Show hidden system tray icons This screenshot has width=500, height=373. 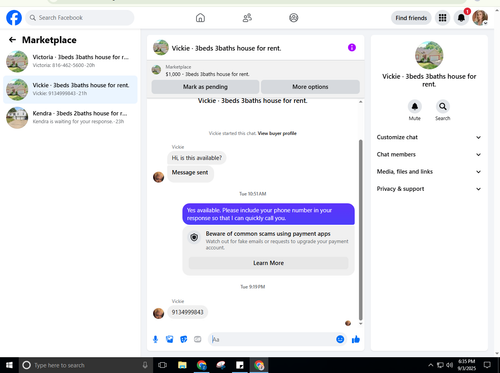pyautogui.click(x=430, y=365)
